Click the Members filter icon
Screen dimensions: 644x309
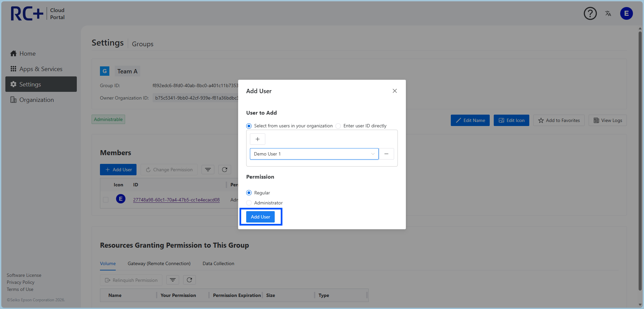tap(208, 170)
